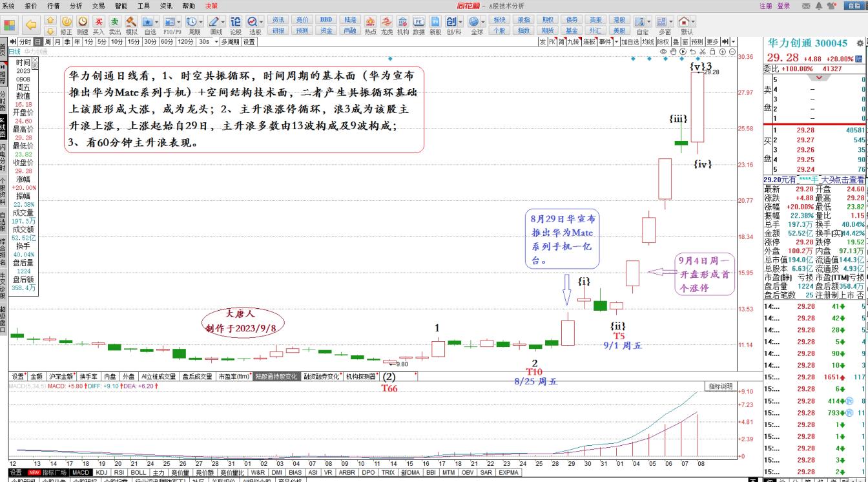Toggle the 除权 ex-rights adjustment

[x=663, y=42]
